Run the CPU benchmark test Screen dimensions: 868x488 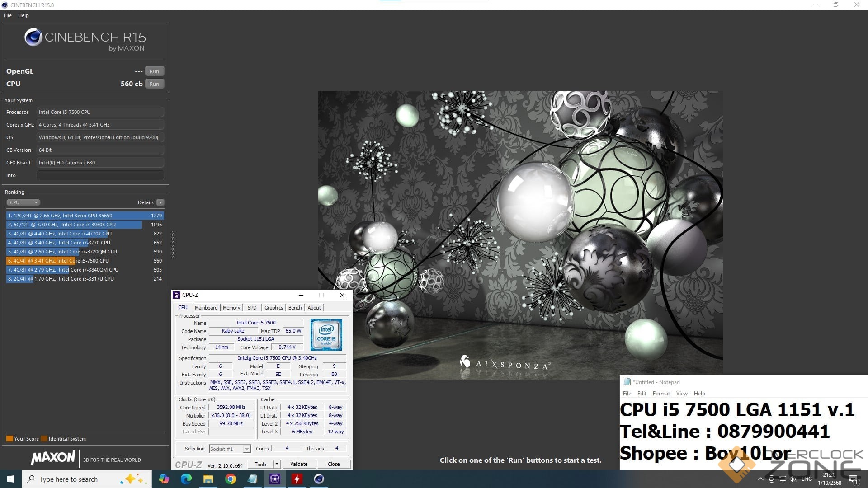(154, 84)
